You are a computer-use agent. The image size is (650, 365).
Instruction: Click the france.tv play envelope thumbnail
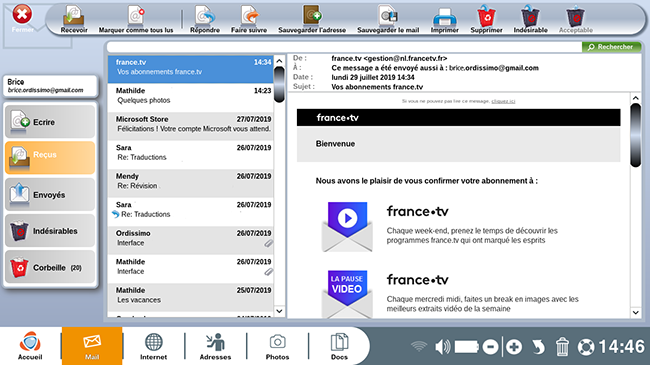pyautogui.click(x=347, y=226)
